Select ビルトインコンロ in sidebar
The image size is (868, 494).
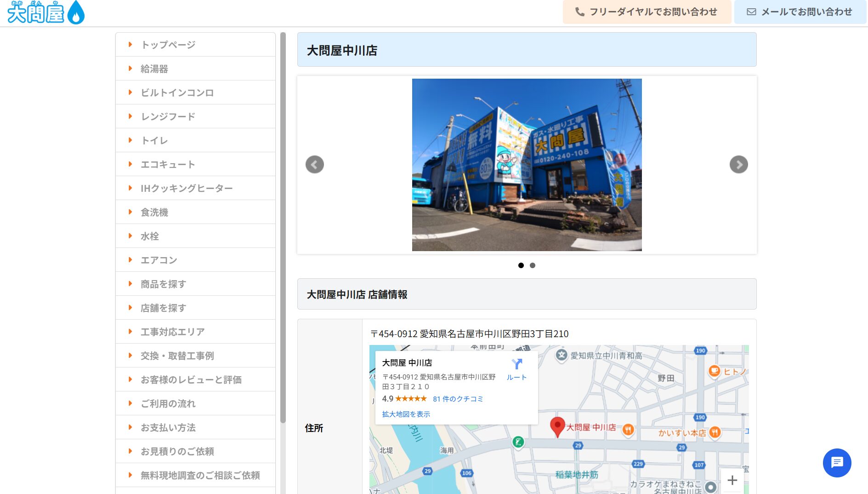(x=195, y=92)
